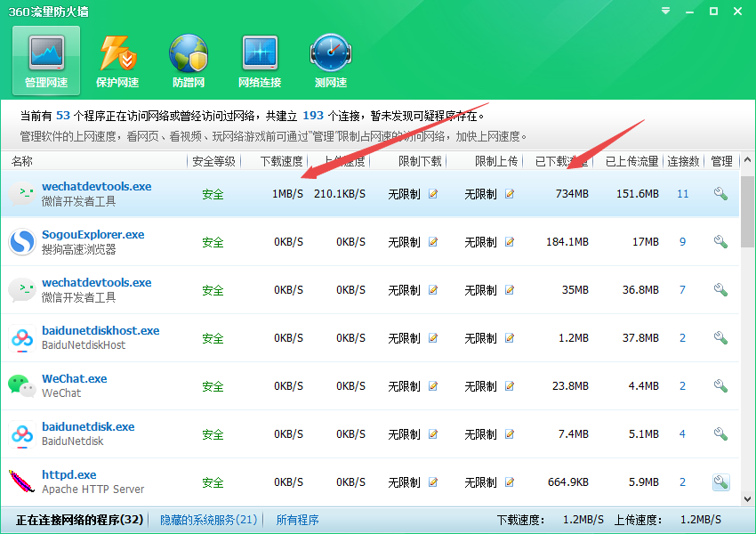
Task: Click the baidunetdisk.exe cloud icon
Action: pos(22,434)
